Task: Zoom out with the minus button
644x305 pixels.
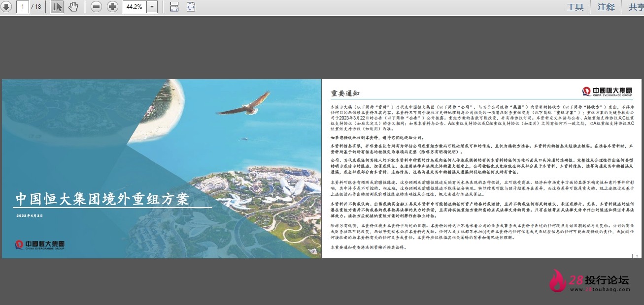Action: pyautogui.click(x=97, y=7)
